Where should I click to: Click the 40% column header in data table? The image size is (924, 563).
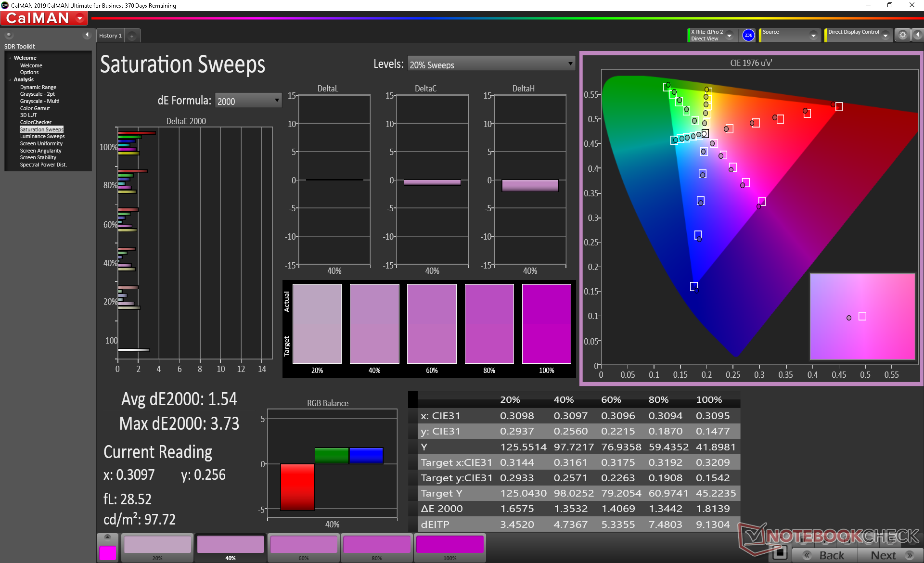(564, 400)
